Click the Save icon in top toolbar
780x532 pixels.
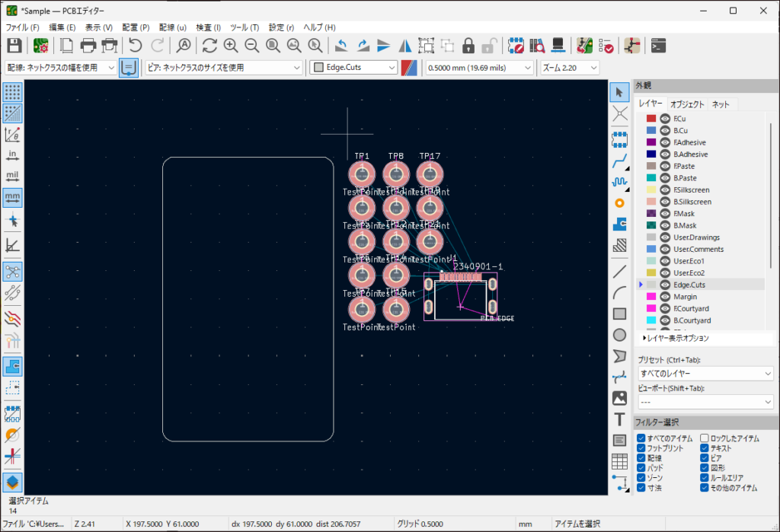pos(14,45)
